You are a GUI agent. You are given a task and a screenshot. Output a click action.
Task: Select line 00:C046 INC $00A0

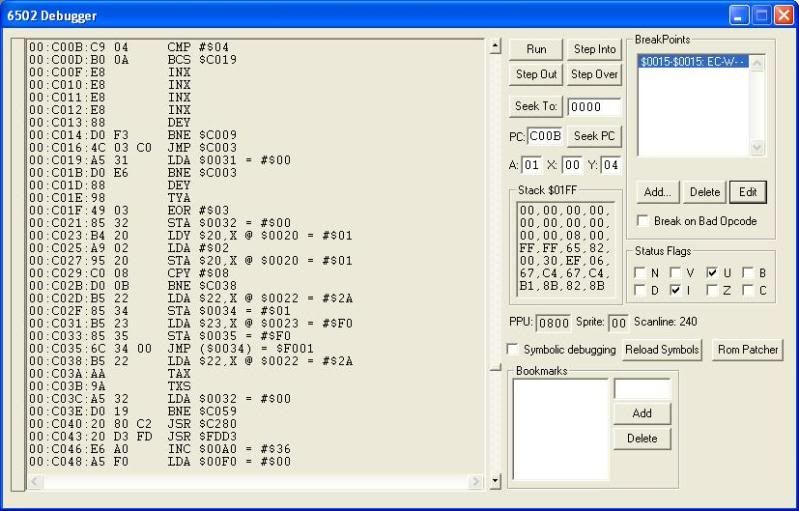pos(160,449)
